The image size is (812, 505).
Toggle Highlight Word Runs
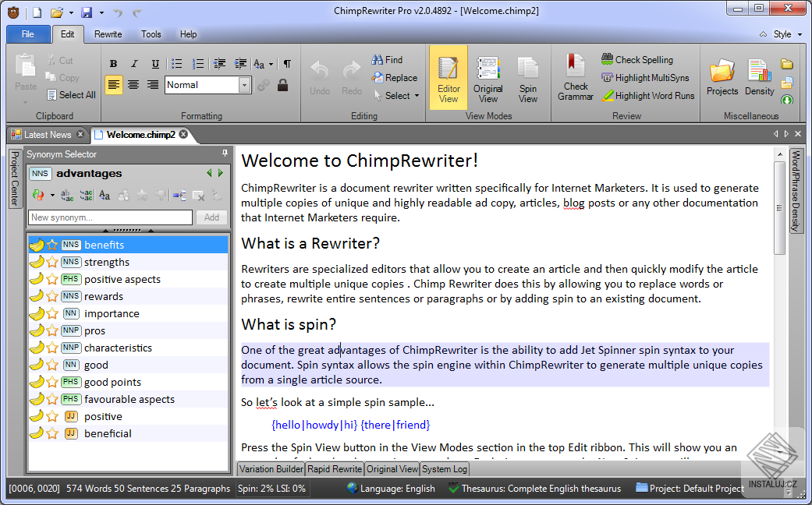tap(648, 96)
